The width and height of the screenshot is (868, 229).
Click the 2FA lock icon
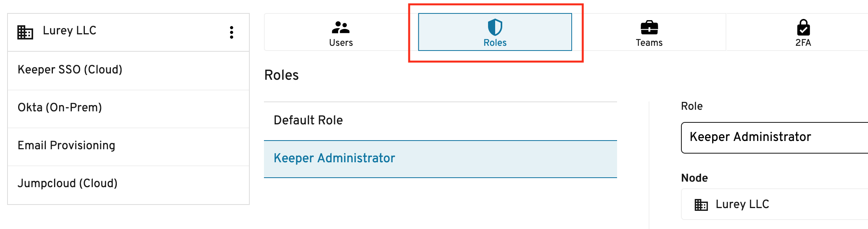pos(803,27)
